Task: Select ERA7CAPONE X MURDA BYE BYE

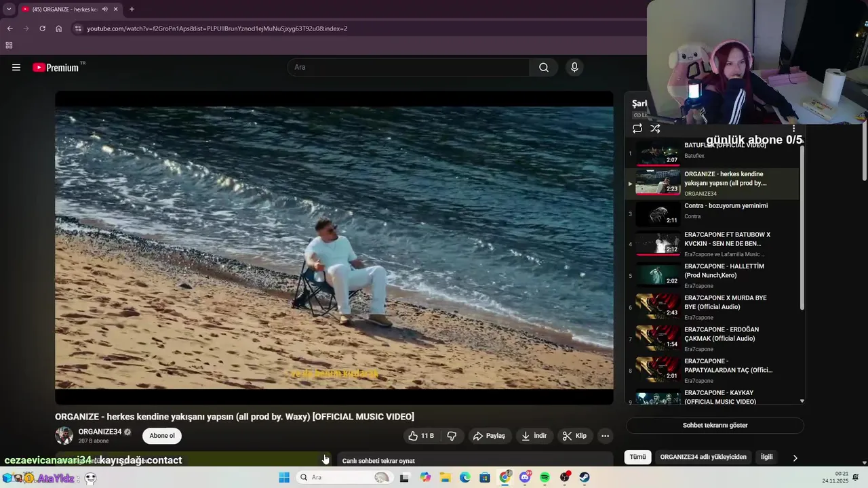Action: pyautogui.click(x=713, y=307)
